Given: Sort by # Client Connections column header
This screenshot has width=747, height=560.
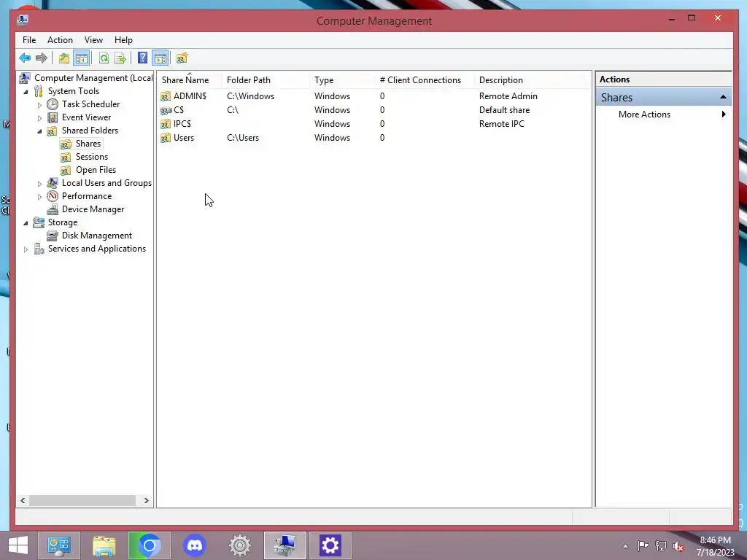Looking at the screenshot, I should click(x=425, y=80).
